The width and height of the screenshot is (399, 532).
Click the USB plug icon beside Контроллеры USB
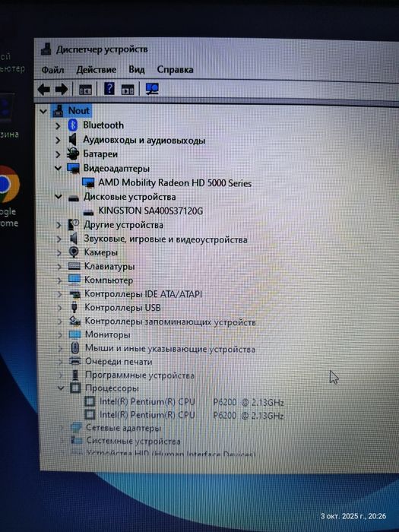(x=74, y=307)
